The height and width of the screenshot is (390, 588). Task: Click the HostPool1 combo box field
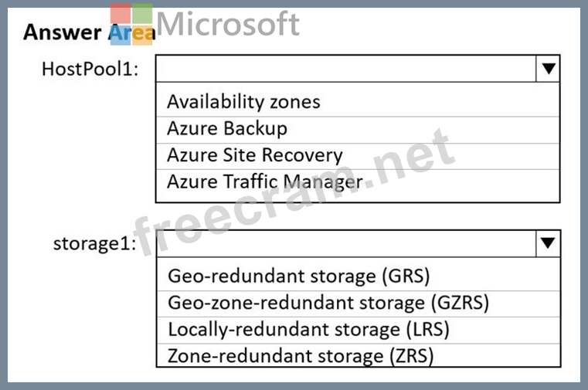coord(345,69)
